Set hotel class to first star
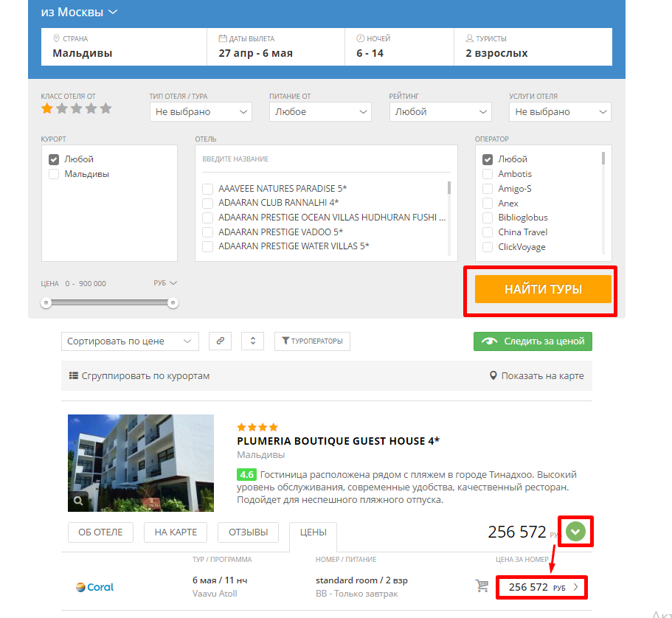The width and height of the screenshot is (672, 618). point(47,109)
